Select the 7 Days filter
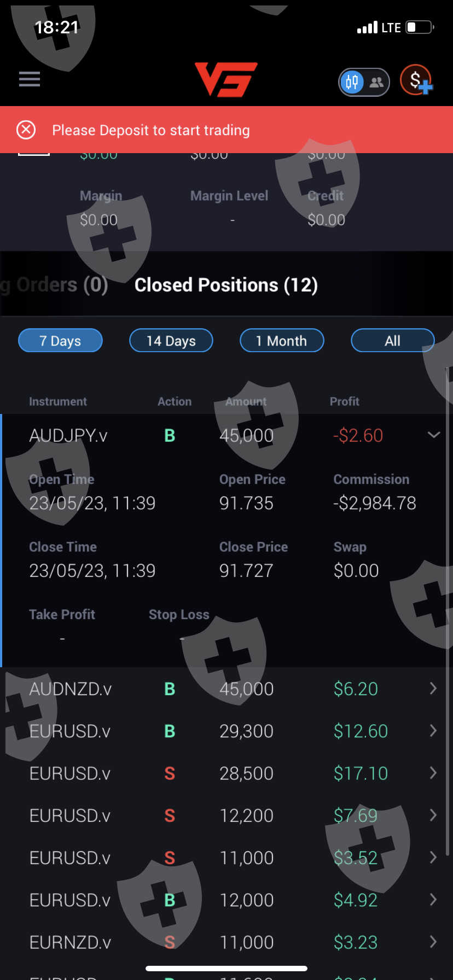The image size is (453, 980). (x=60, y=341)
